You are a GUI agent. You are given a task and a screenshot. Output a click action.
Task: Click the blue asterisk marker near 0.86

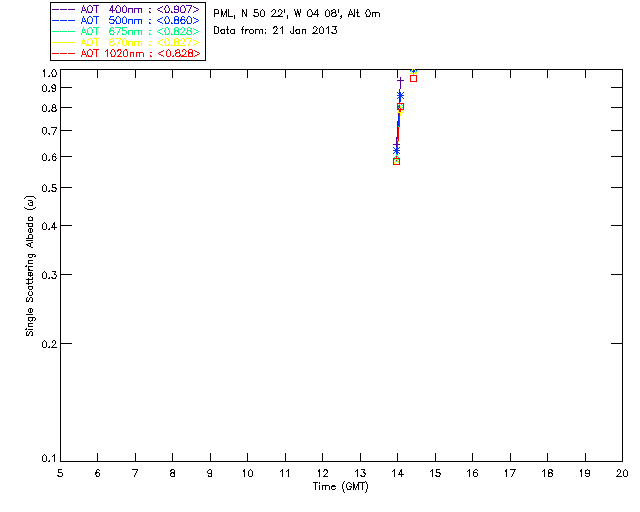point(400,96)
